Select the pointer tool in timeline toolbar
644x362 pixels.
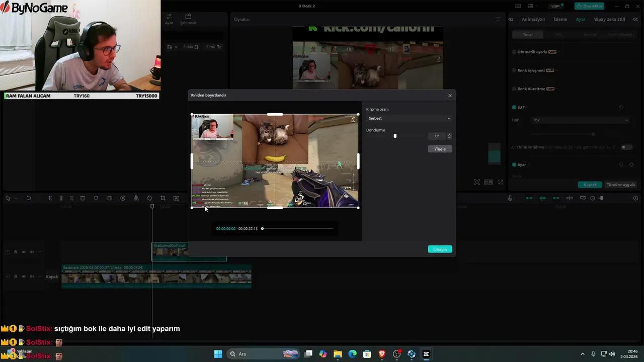click(x=8, y=198)
